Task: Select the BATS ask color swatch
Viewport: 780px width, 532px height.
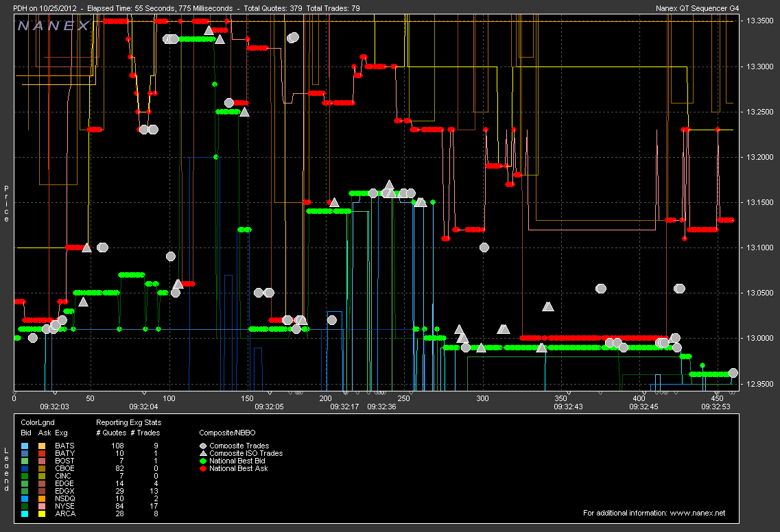Action: 42,446
